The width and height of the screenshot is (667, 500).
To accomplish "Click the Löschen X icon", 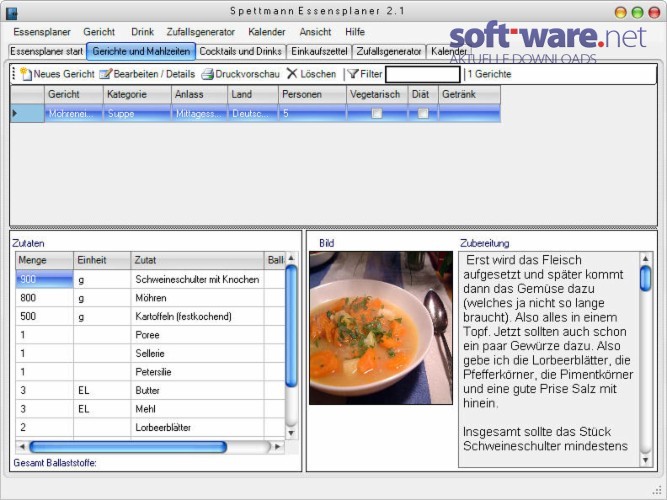I will point(292,74).
